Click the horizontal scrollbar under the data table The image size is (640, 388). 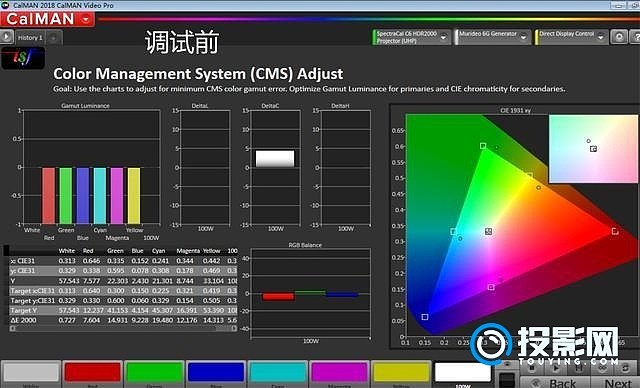coord(123,328)
